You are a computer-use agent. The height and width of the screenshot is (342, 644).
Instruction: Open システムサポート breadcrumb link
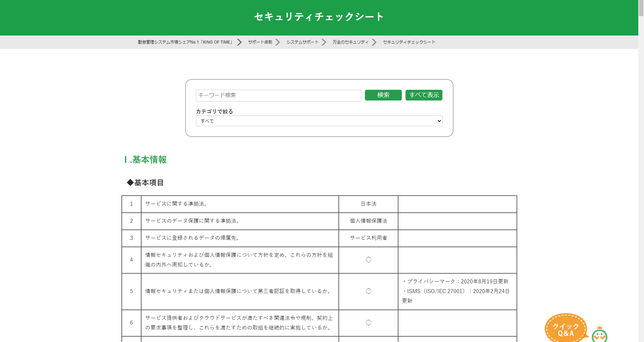pyautogui.click(x=302, y=42)
